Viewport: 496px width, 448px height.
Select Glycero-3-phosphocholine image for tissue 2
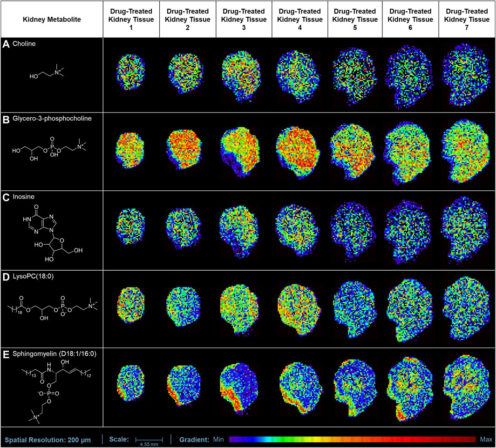[x=184, y=149]
